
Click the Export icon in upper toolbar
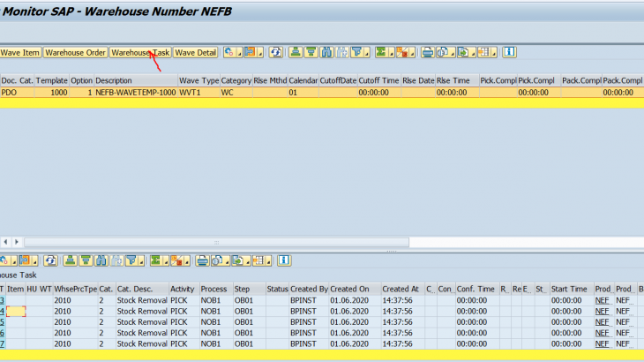pyautogui.click(x=463, y=52)
